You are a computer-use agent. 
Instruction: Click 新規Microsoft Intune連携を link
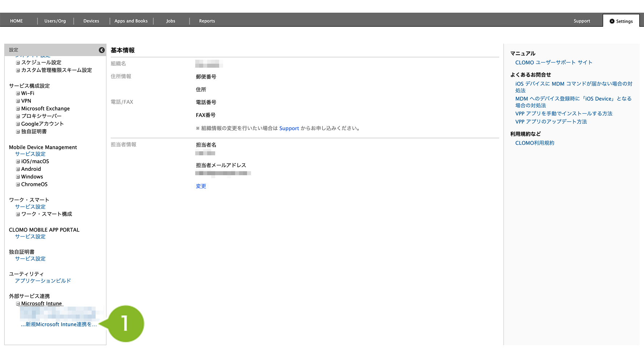59,324
